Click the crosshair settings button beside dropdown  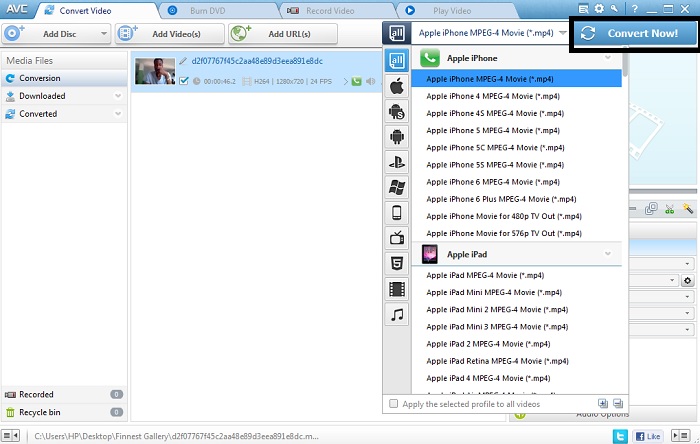coord(688,281)
